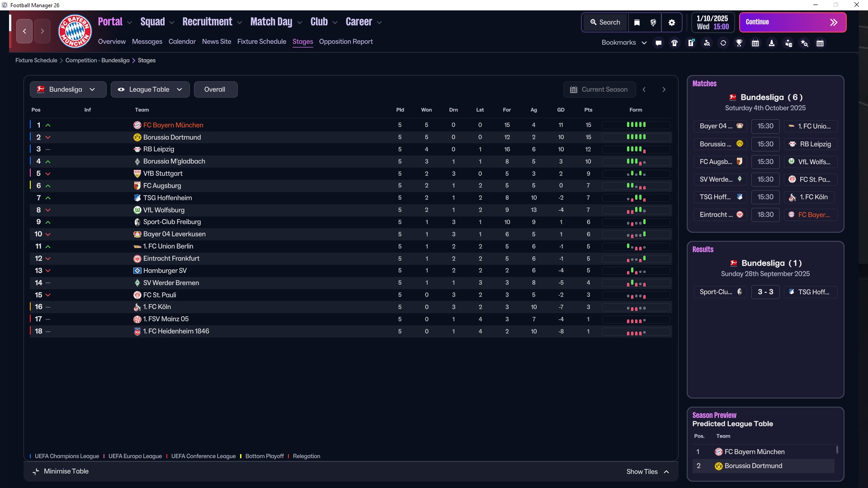The width and height of the screenshot is (868, 488).
Task: Minimise the league table
Action: coord(61,471)
